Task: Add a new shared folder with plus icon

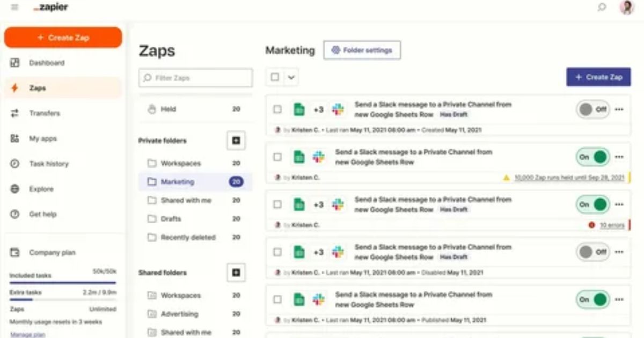Action: pos(236,273)
